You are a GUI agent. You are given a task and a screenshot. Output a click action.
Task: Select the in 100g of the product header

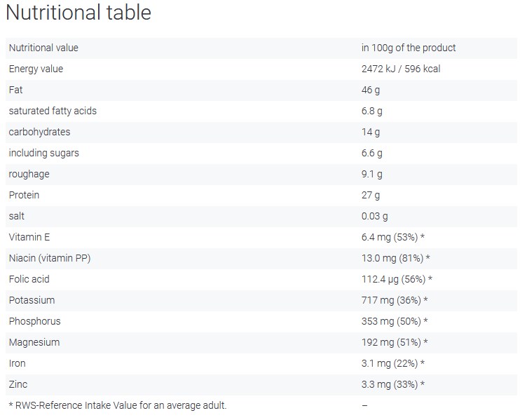coord(409,48)
